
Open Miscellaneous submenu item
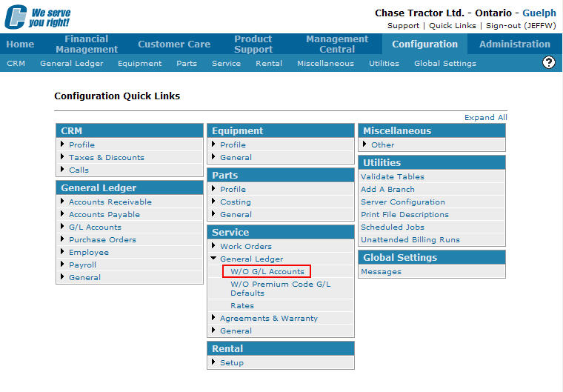(325, 64)
